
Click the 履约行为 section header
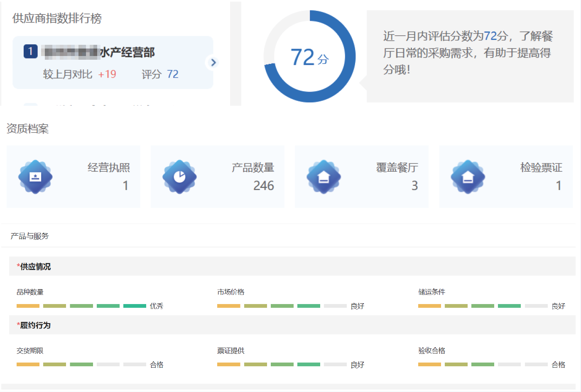pos(35,325)
